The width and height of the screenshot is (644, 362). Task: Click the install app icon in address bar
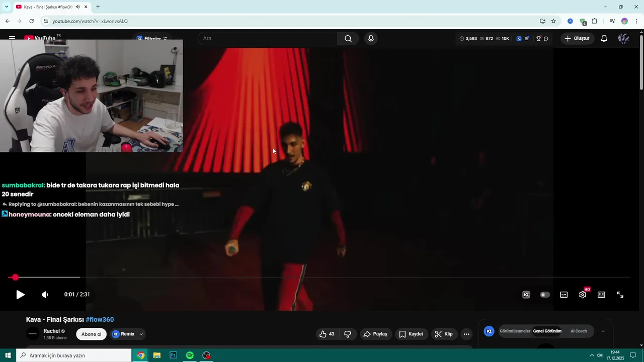[542, 21]
